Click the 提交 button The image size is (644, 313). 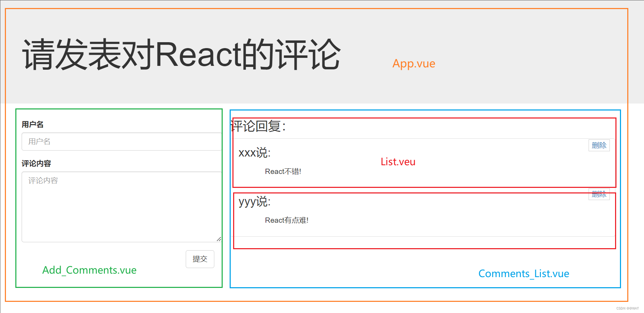point(200,259)
